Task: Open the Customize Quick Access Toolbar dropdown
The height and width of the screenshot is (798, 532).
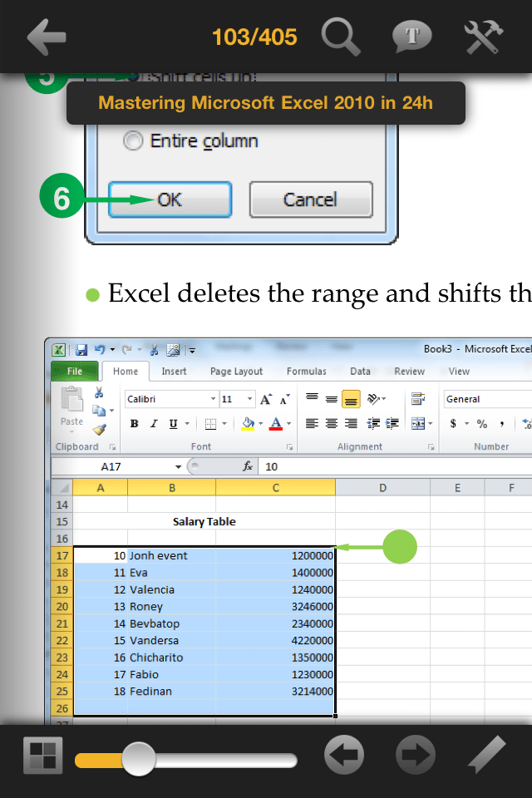Action: (192, 350)
